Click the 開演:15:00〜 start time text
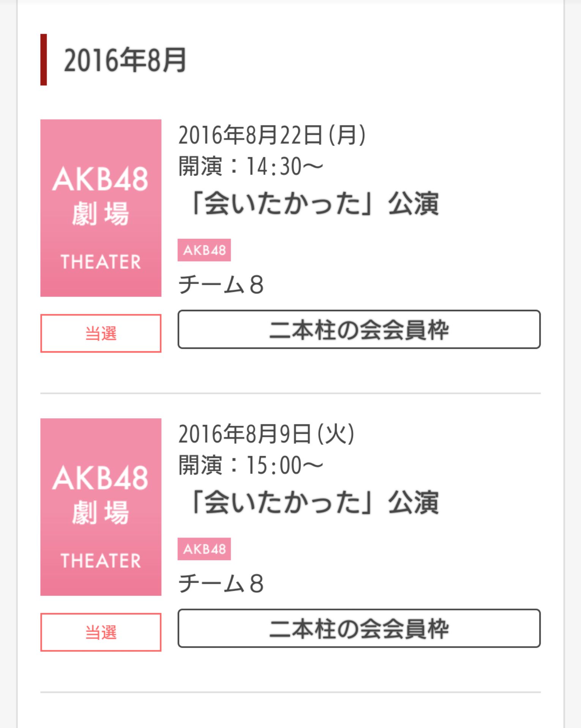Screen dimensions: 581x728 251,465
